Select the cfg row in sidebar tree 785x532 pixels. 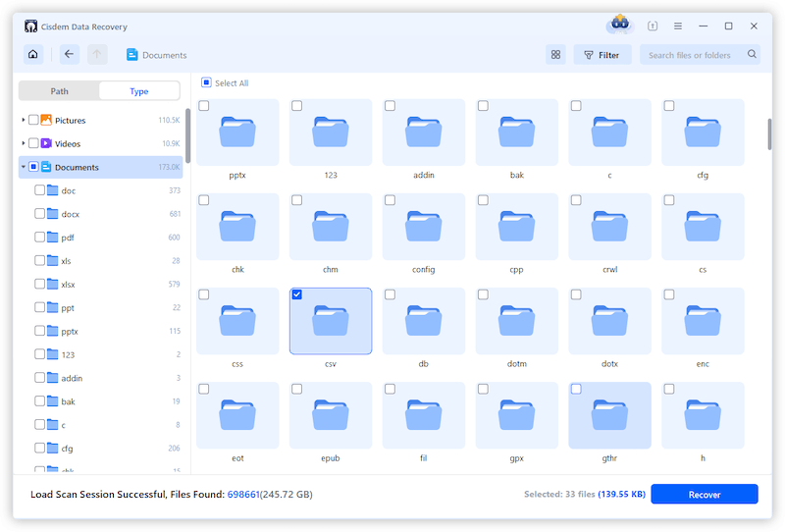coord(101,449)
